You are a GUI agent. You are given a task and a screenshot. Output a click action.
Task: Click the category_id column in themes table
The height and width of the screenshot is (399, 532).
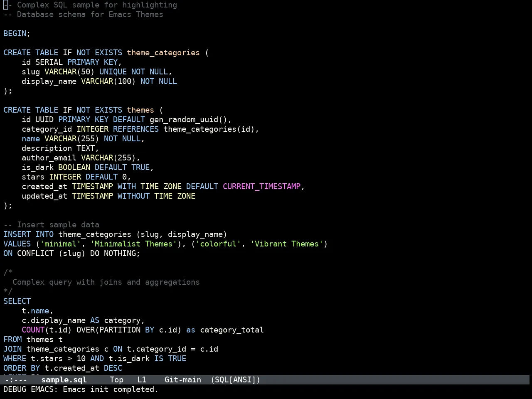(x=47, y=129)
